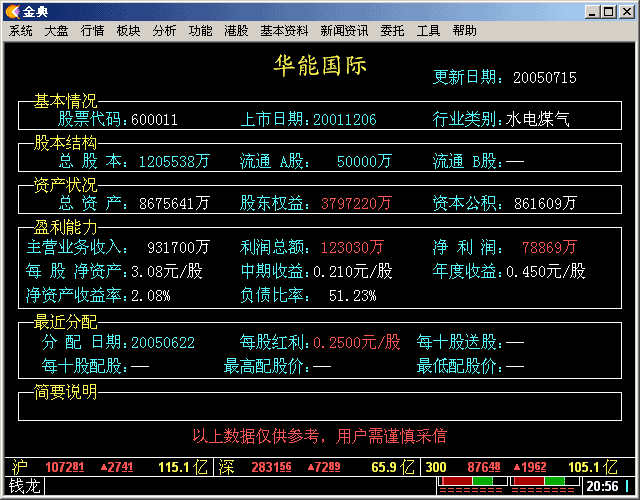Screen dimensions: 640x500
Task: Open the 工具 menu
Action: (x=428, y=31)
